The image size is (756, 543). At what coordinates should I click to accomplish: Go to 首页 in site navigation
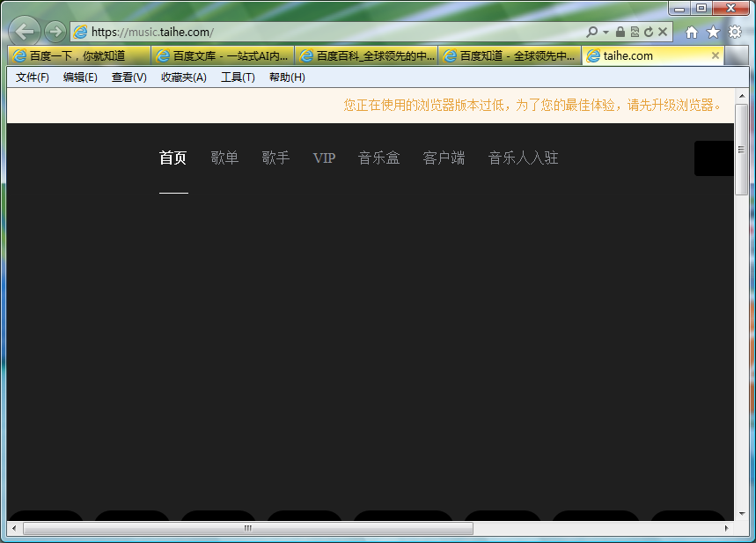(x=173, y=158)
